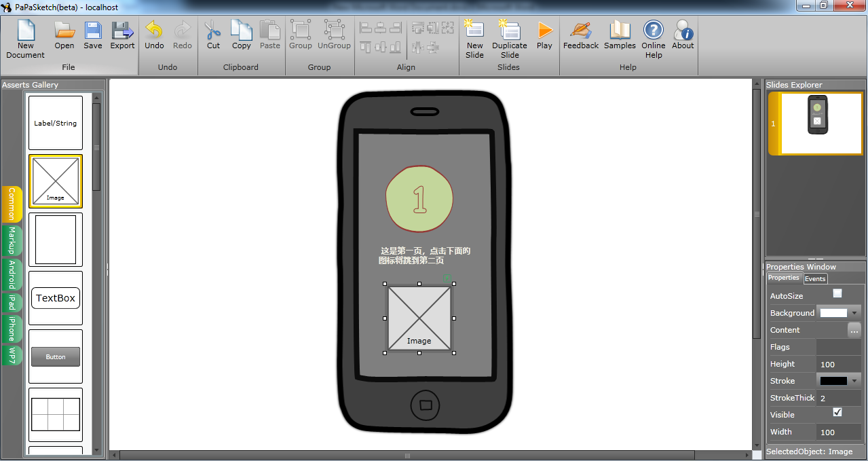Click the Flags value field
The width and height of the screenshot is (868, 461).
pos(839,347)
